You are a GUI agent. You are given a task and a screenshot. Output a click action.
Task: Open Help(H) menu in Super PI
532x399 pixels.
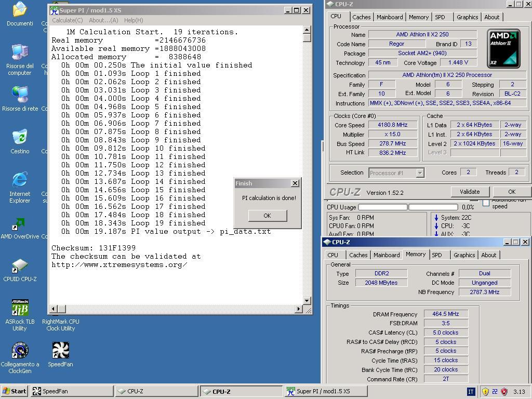134,20
